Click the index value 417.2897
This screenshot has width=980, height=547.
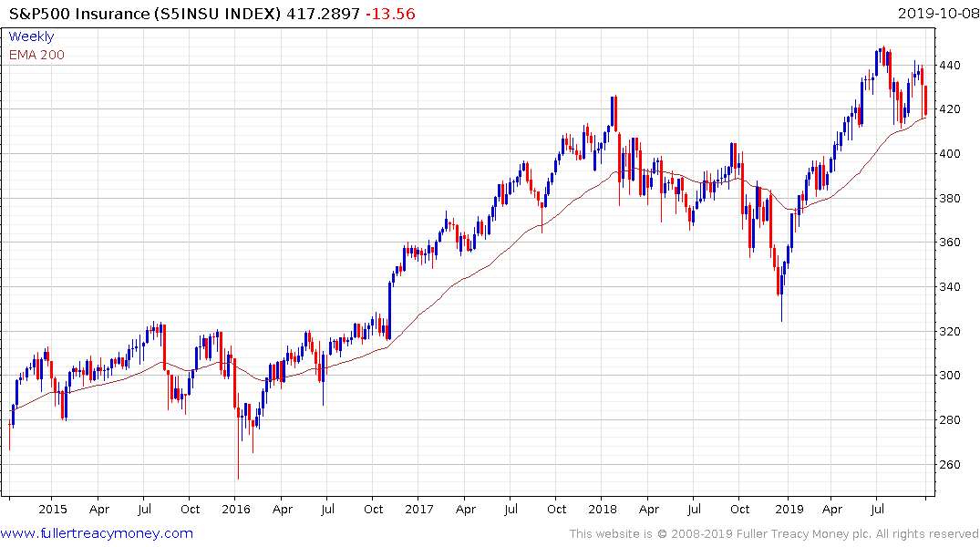coord(323,13)
